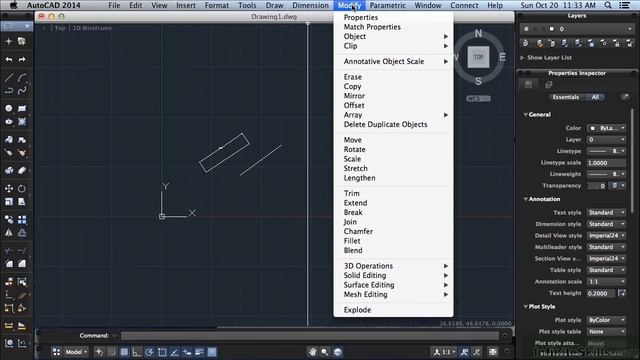Viewport: 640px width, 360px height.
Task: Click the 3D orbit icon in status bar
Action: click(x=338, y=352)
